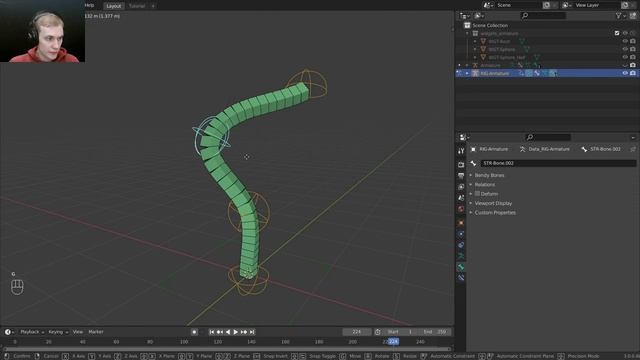Toggle widgets collection exclude checkbox

pos(617,33)
